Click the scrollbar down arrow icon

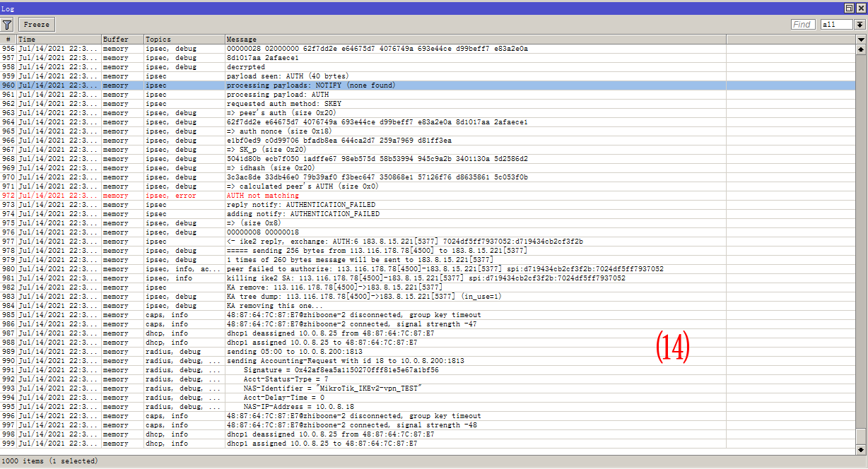coord(861,449)
